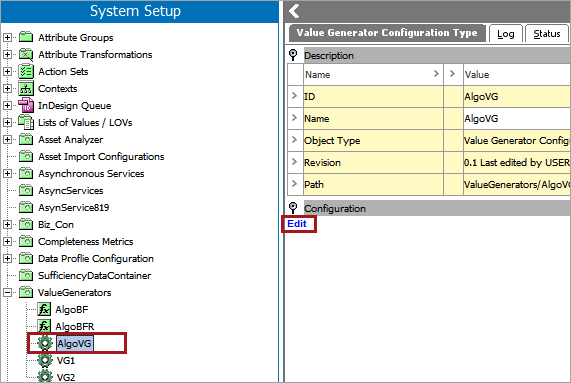Toggle the Description section pin
Viewport: 571px width, 383px height.
tap(293, 55)
